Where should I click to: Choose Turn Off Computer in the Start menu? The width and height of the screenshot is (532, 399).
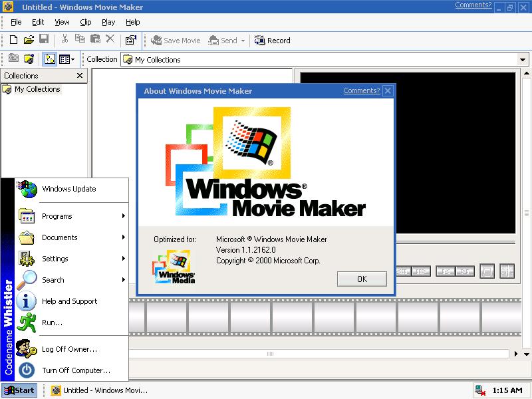click(x=76, y=370)
